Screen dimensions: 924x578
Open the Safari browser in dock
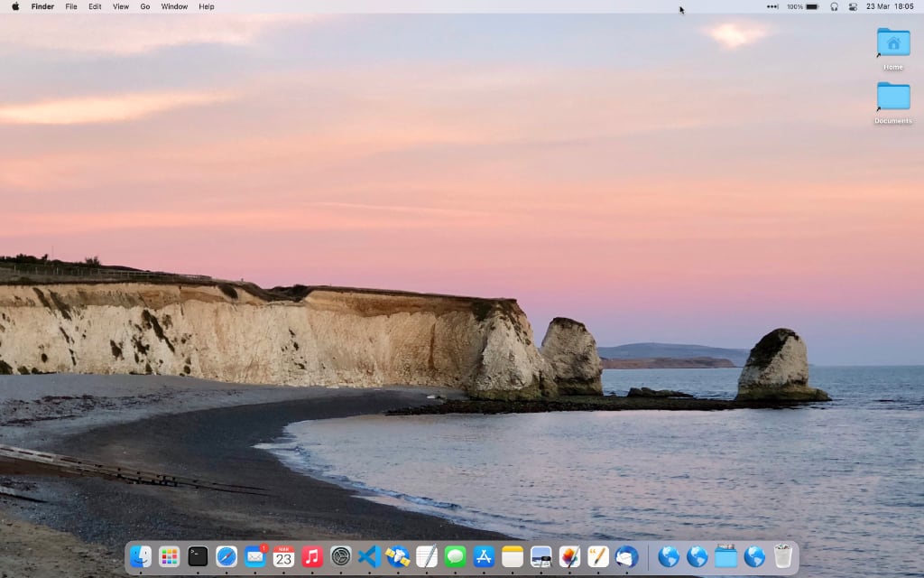pyautogui.click(x=226, y=557)
